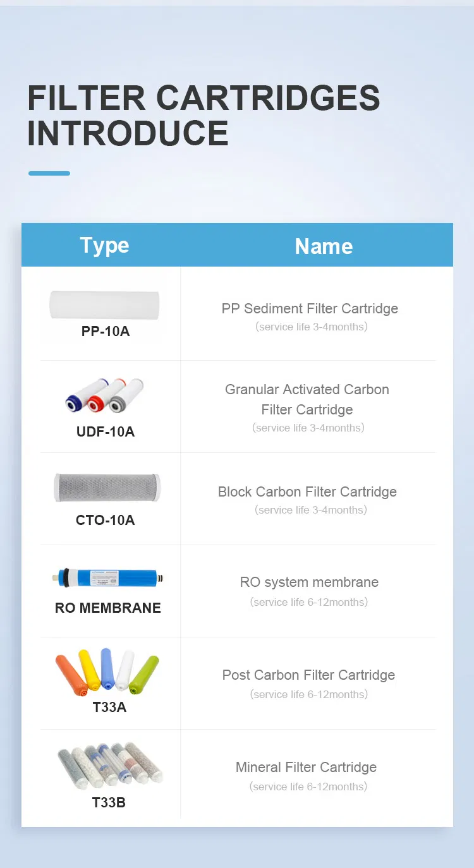
Task: Click the white PP-10A sediment cartridge image
Action: point(104,305)
